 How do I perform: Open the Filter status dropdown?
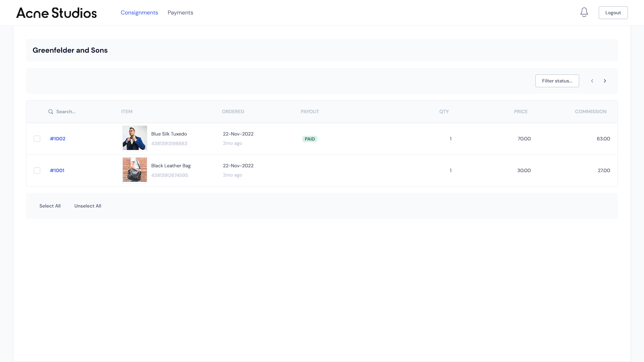[x=557, y=81]
